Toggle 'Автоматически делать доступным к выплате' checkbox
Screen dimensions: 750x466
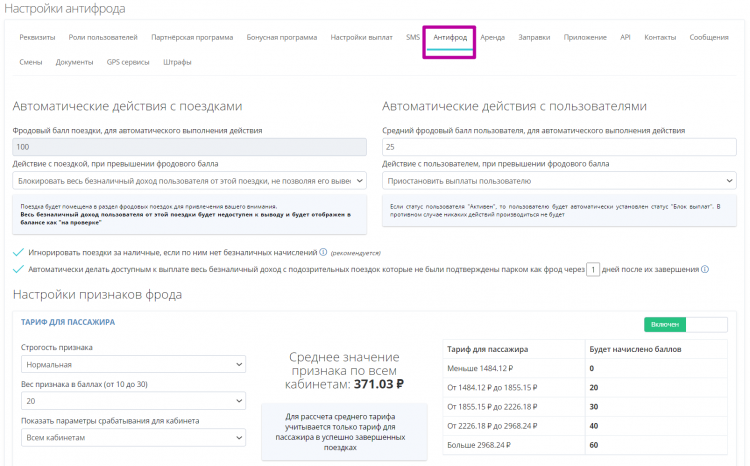18,269
